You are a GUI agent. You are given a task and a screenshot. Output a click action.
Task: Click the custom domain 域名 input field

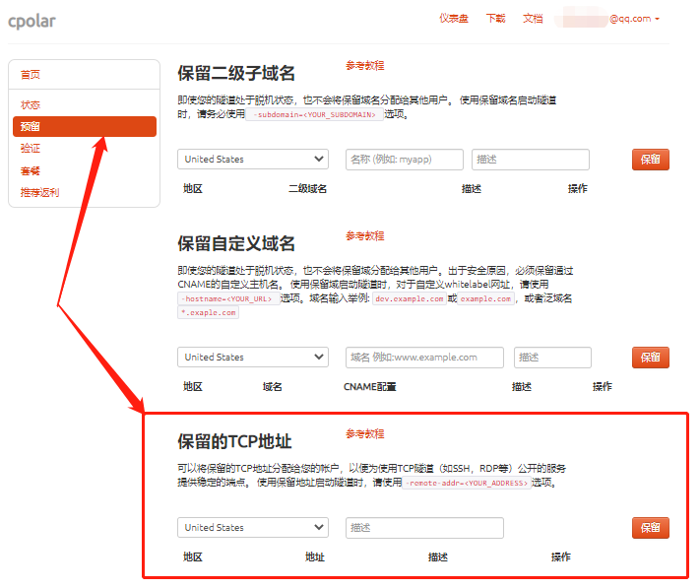(423, 358)
